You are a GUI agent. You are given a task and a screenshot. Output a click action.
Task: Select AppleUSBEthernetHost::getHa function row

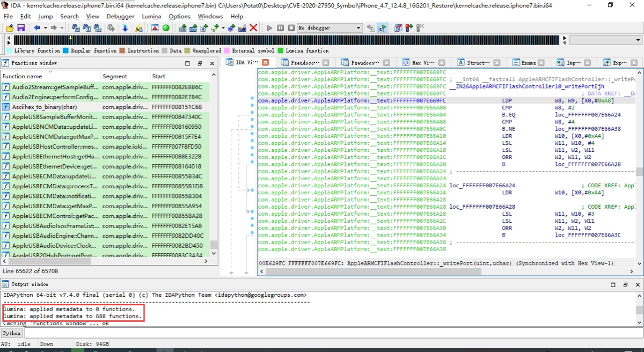(x=105, y=156)
